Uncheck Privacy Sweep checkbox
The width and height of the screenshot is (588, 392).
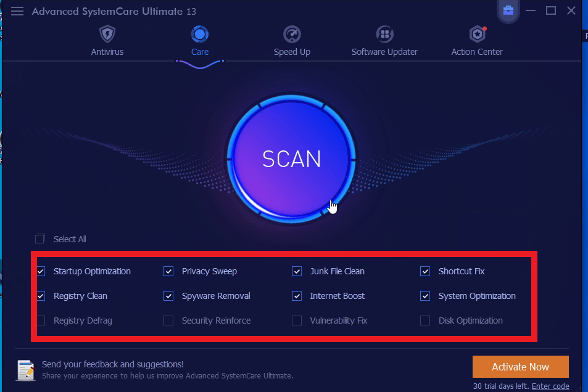[x=168, y=271]
